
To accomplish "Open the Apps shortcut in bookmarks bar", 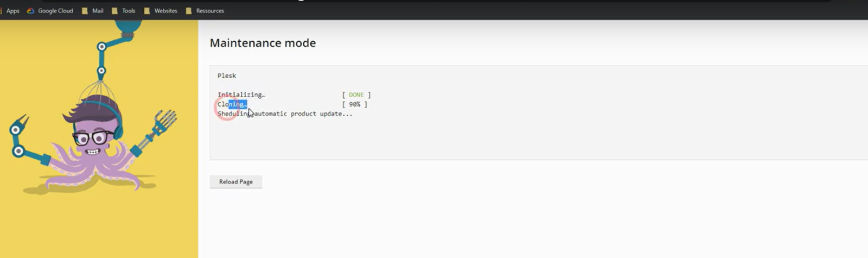I will click(x=12, y=11).
